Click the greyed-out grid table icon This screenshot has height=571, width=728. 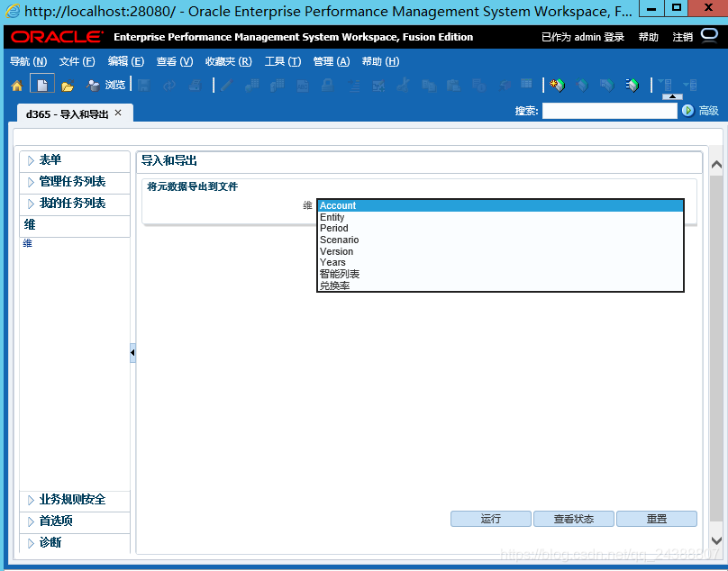tap(526, 84)
